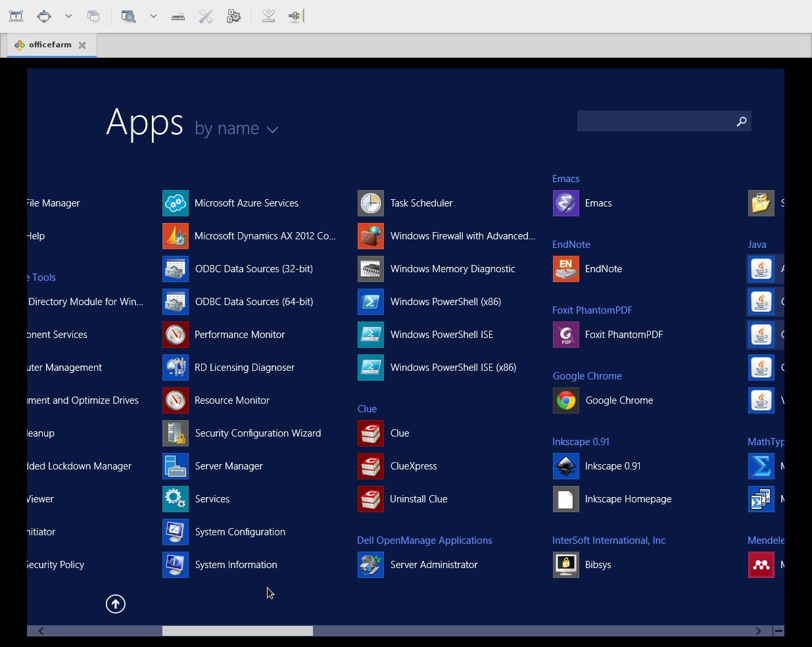Open the wrench and screwdriver toolbar icon

tap(206, 16)
